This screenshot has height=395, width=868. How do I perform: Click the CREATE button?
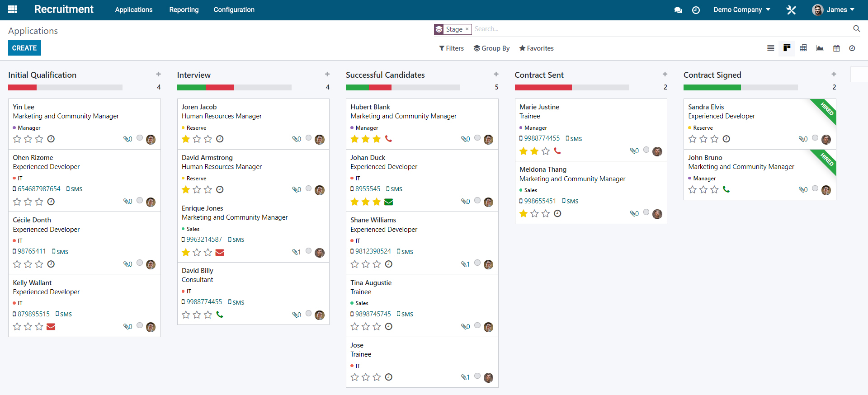[x=24, y=48]
